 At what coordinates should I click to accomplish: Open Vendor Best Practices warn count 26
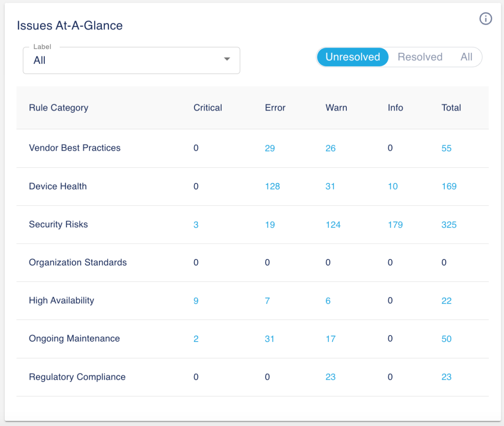click(330, 148)
